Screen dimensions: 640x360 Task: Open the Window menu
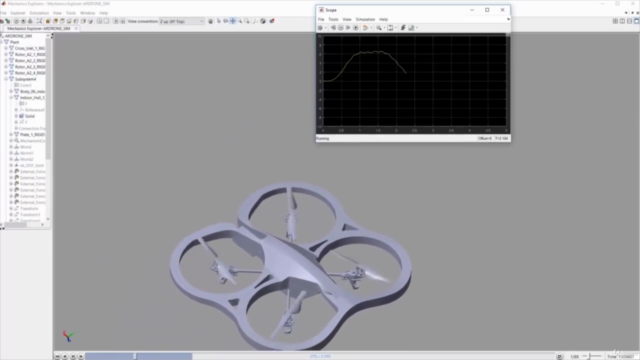87,13
